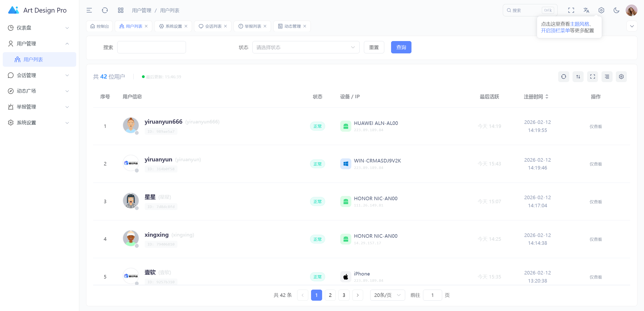Focus the 搜索 filter input field
Viewport: 644px width, 311px height.
pyautogui.click(x=151, y=47)
